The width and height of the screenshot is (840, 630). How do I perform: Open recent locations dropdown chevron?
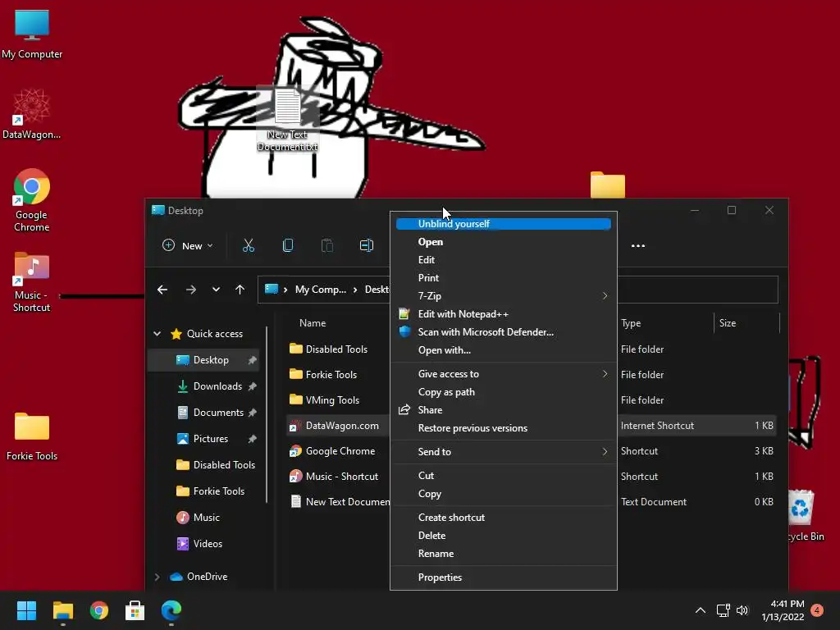216,290
